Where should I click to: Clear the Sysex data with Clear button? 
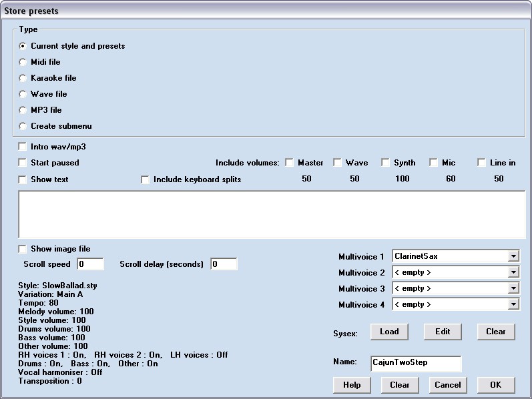tap(496, 332)
